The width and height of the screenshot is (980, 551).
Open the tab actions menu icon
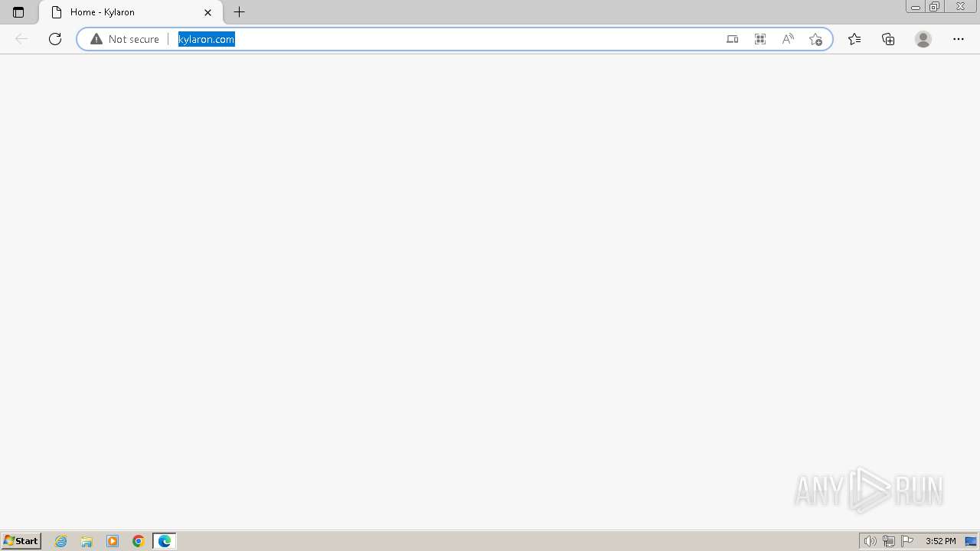click(18, 12)
